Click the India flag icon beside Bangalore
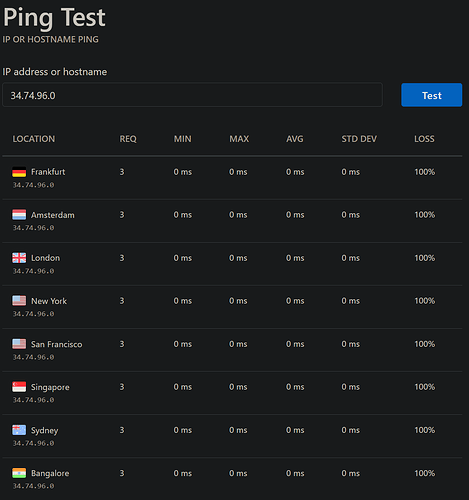The image size is (469, 500). (19, 473)
